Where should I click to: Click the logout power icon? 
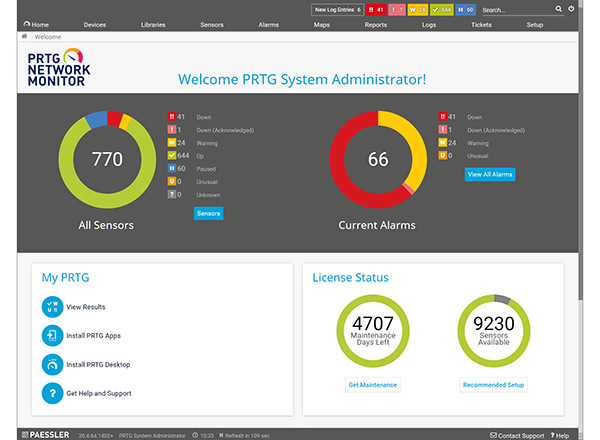pyautogui.click(x=571, y=9)
